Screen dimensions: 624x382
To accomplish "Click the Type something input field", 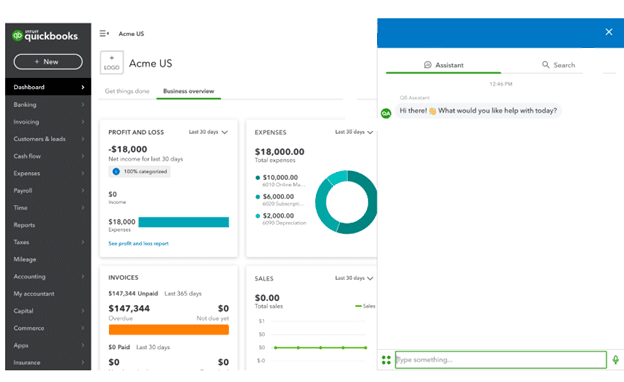I will point(501,360).
